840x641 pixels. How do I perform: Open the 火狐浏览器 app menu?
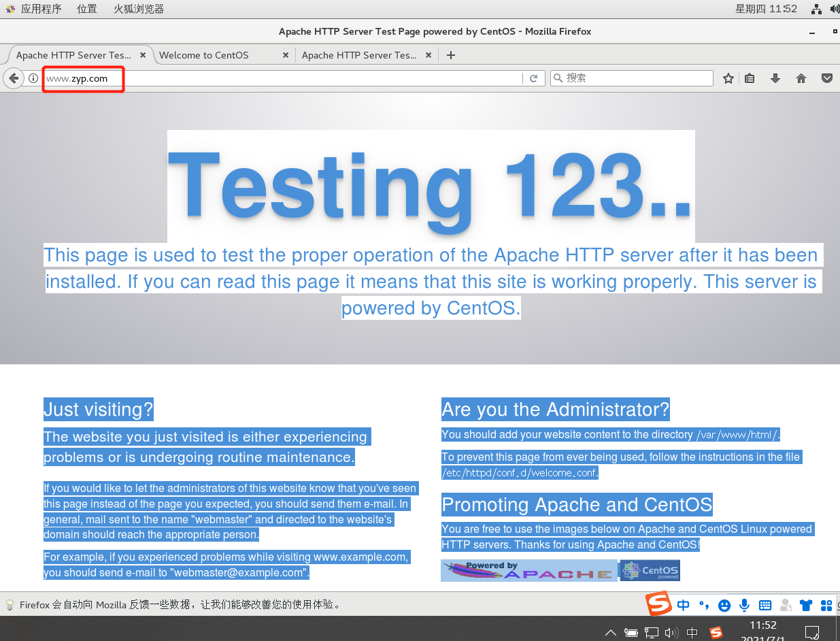click(139, 9)
